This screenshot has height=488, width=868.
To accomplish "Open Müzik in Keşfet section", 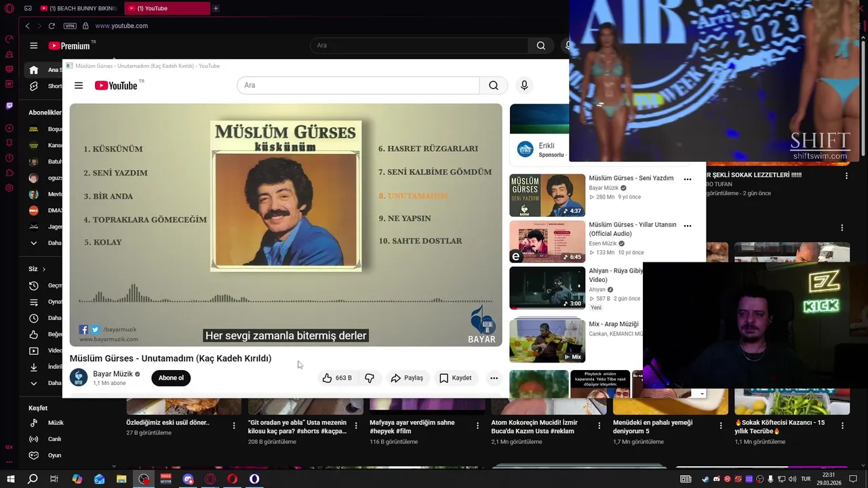I will (x=45, y=423).
